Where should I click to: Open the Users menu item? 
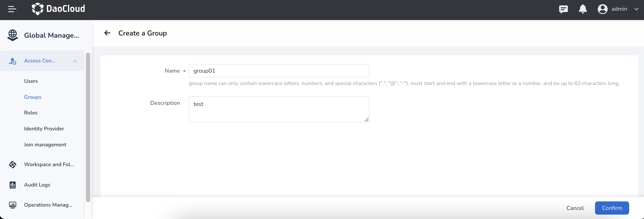click(31, 81)
